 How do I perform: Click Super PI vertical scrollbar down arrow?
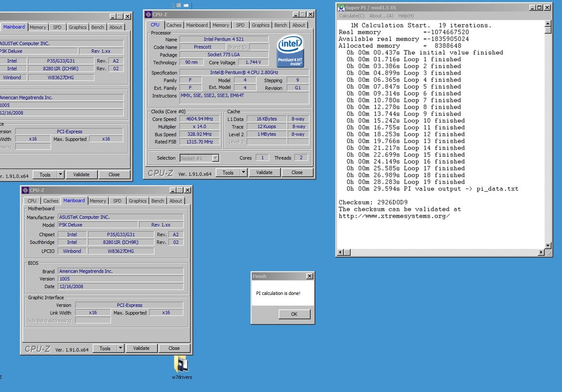[x=548, y=245]
